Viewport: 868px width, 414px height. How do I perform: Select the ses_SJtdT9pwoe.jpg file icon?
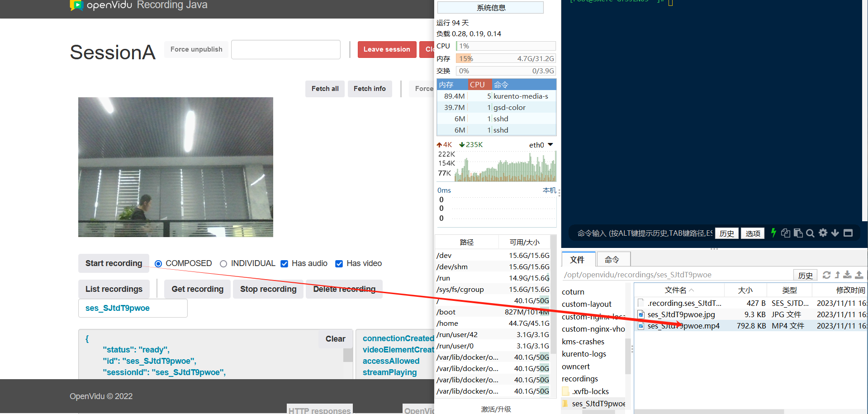pos(640,314)
